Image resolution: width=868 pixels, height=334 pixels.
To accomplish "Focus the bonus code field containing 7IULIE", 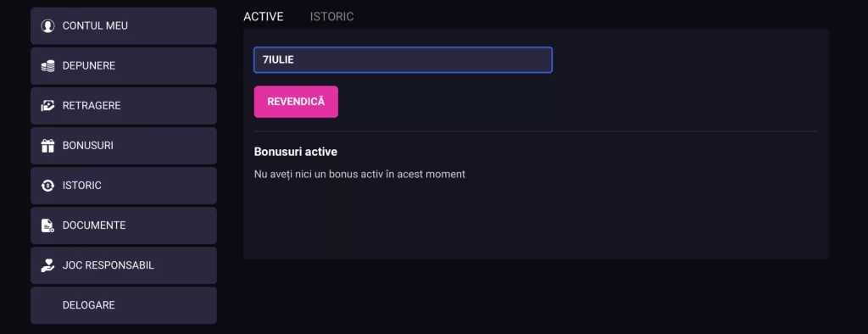I will pyautogui.click(x=403, y=60).
